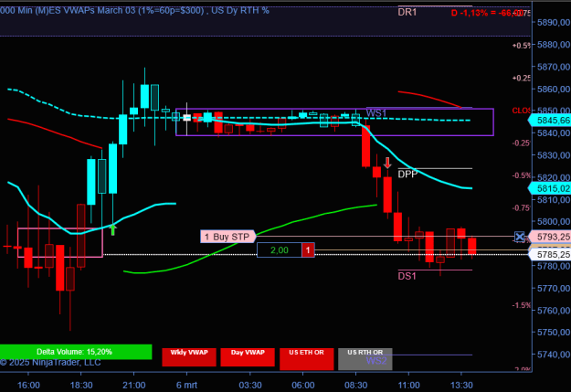The image size is (571, 392).
Task: Click the DR1 pivot label
Action: coord(407,13)
